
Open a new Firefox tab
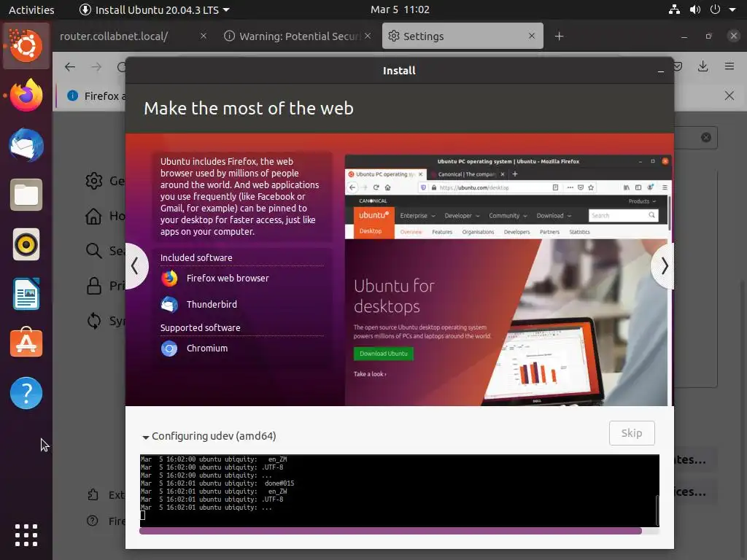pos(560,36)
